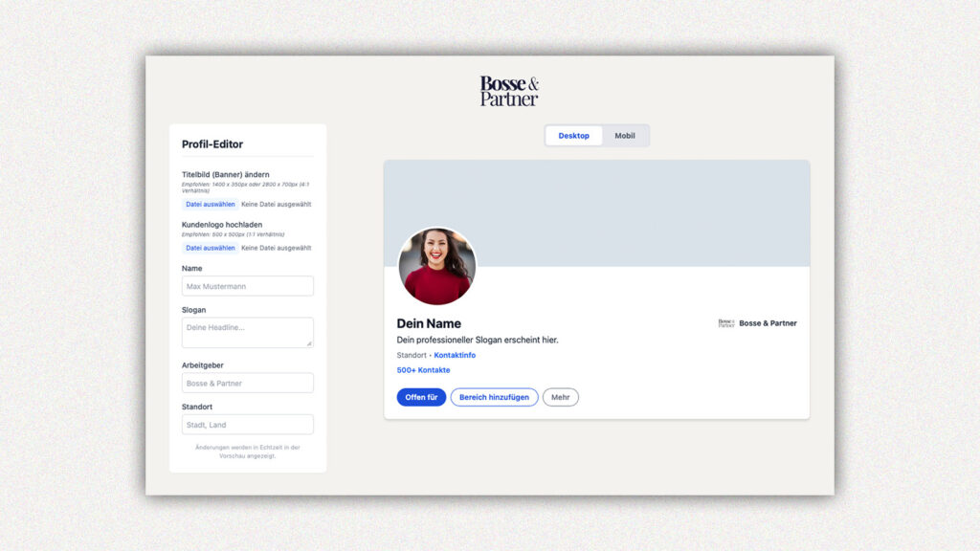This screenshot has width=980, height=551.
Task: Open the Mehr options button
Action: [560, 397]
